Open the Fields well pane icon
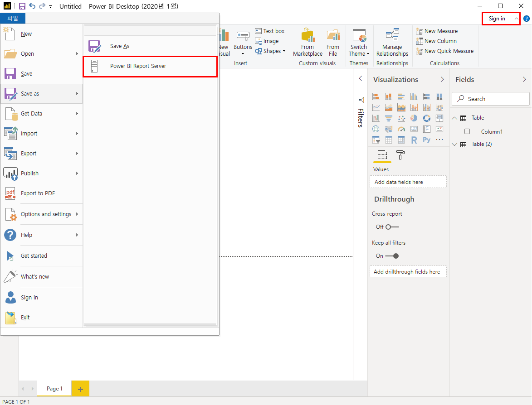Image resolution: width=532 pixels, height=405 pixels. pyautogui.click(x=382, y=155)
